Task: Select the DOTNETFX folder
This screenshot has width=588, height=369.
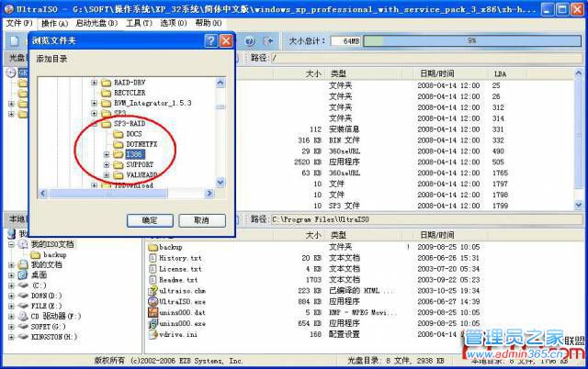Action: (141, 144)
